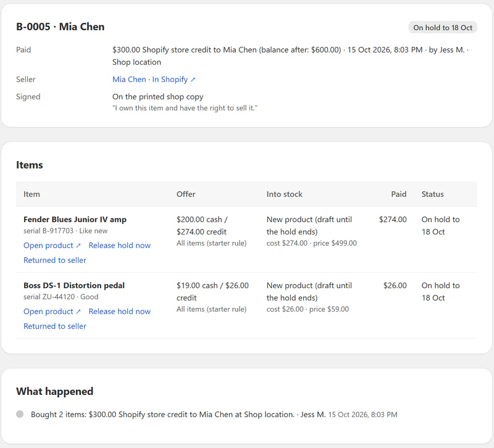
Task: Click the 'On the printed shop copy' signed text
Action: [x=158, y=97]
